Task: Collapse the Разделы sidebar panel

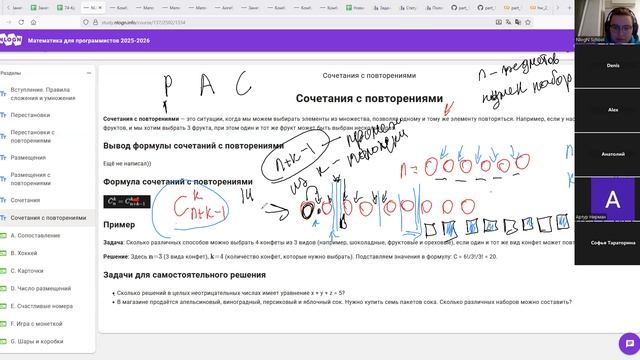Action: [89, 73]
